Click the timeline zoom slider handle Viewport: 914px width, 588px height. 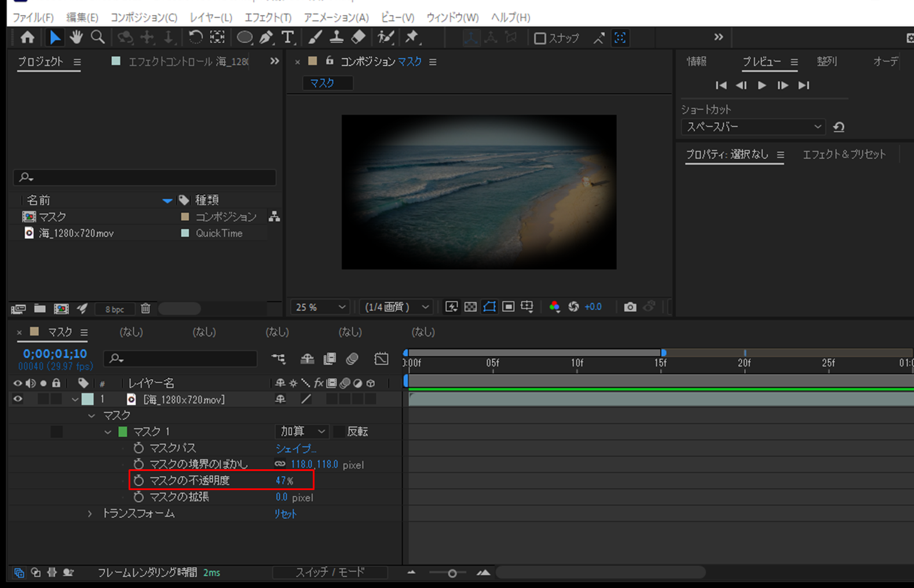pos(452,573)
